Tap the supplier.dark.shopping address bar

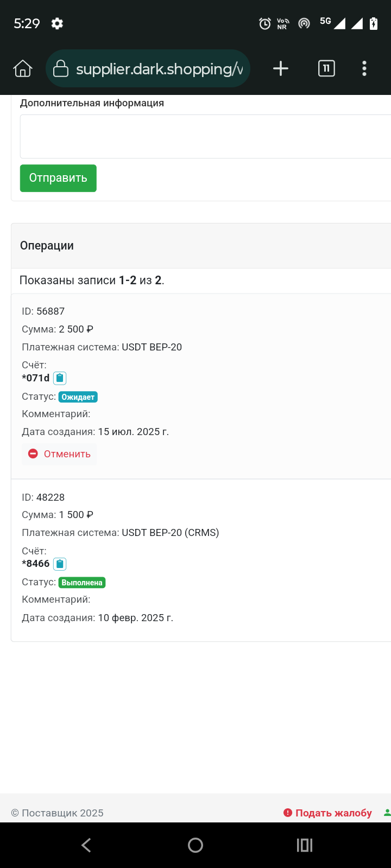click(x=148, y=69)
